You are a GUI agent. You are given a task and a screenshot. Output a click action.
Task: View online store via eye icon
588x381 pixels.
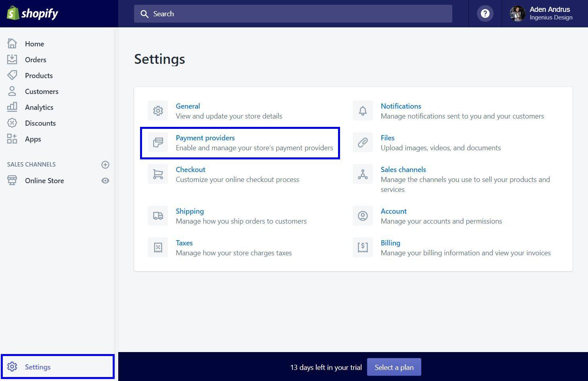[x=105, y=180]
